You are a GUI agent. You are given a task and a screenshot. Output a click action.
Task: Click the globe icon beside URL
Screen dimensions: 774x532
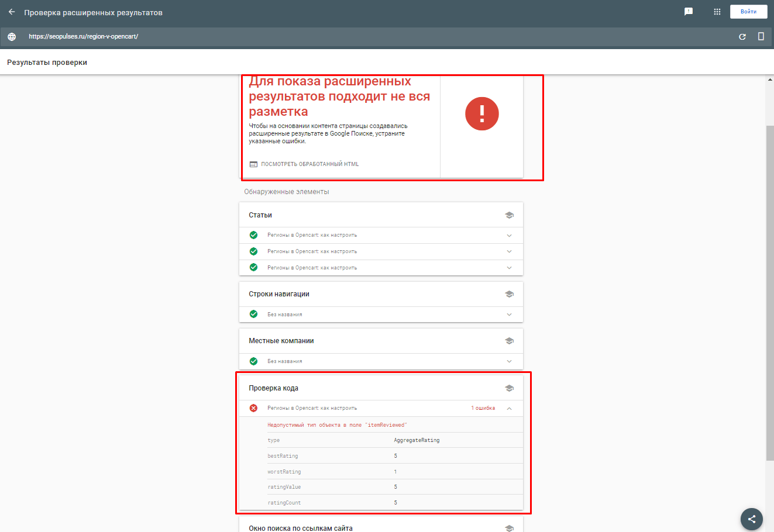pos(12,36)
